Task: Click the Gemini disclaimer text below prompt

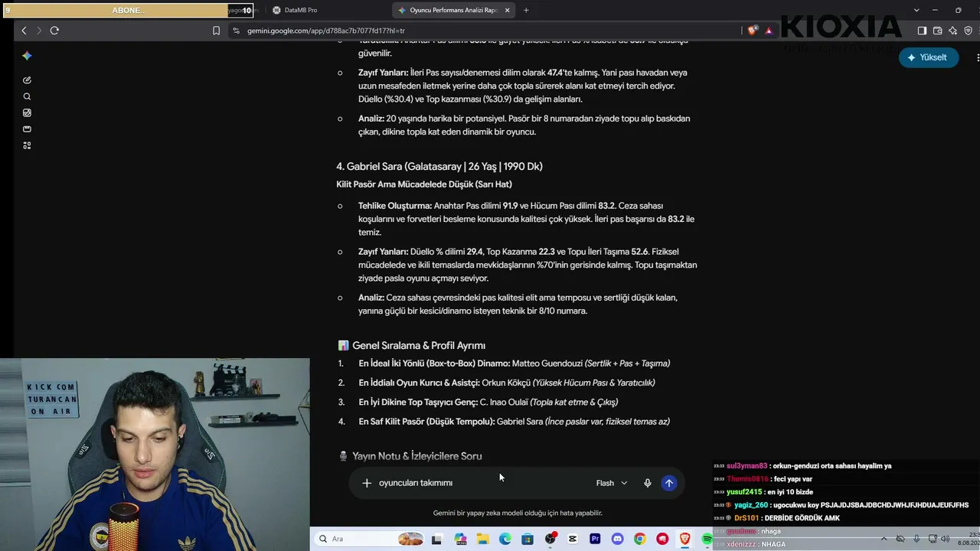Action: (x=518, y=513)
